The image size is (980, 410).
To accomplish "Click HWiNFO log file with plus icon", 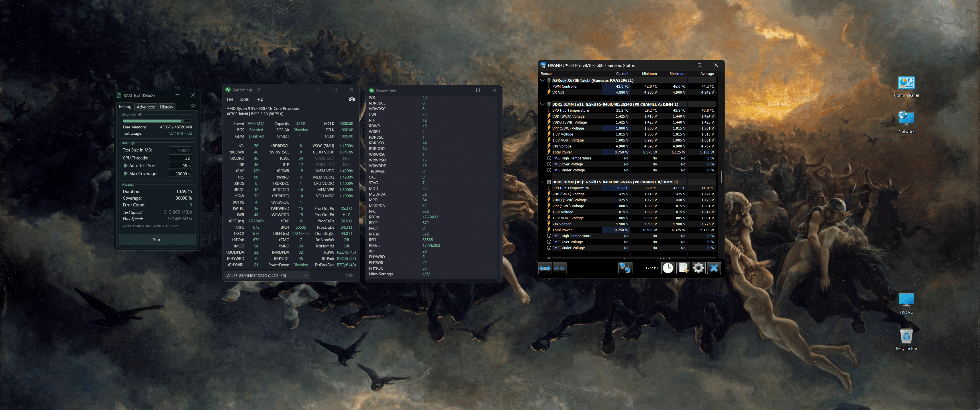I will pos(683,268).
